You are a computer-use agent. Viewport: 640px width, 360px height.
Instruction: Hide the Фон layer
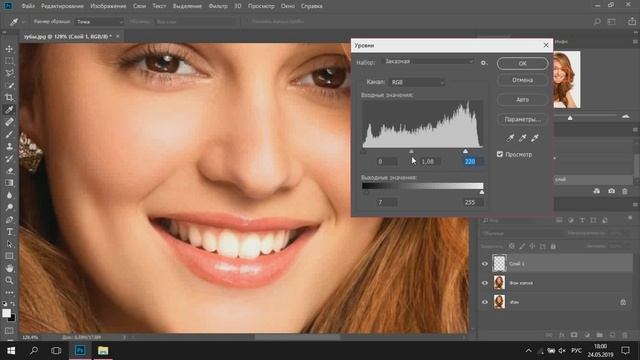[485, 302]
